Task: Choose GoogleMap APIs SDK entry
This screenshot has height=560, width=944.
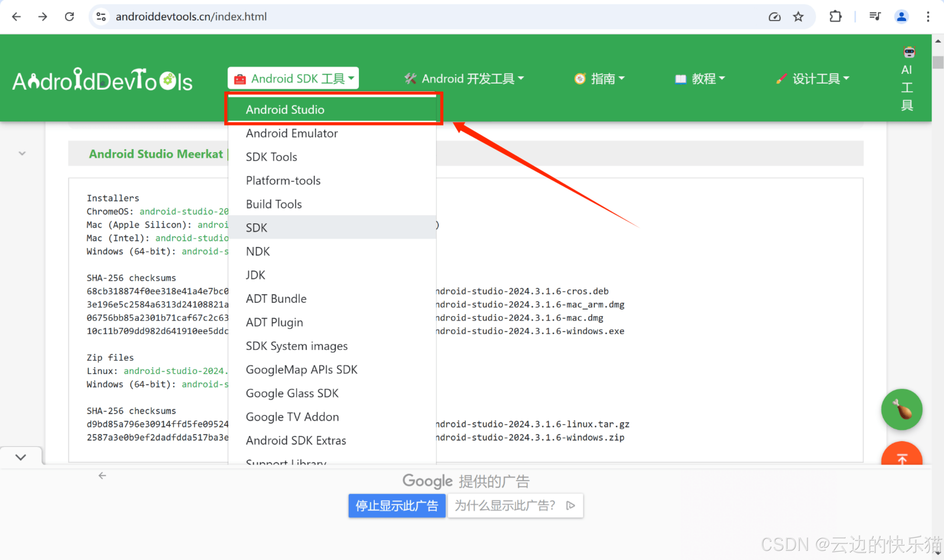Action: coord(332,369)
